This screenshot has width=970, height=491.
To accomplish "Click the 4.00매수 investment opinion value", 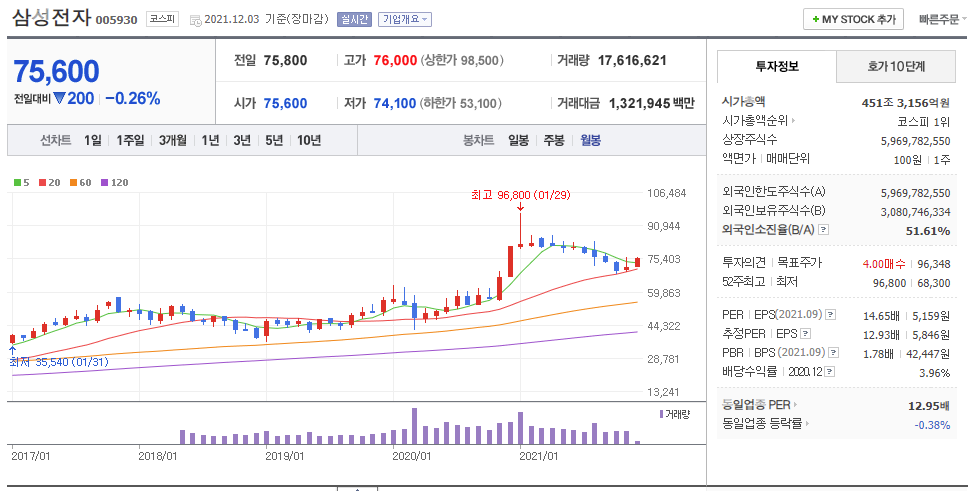I will (x=883, y=264).
